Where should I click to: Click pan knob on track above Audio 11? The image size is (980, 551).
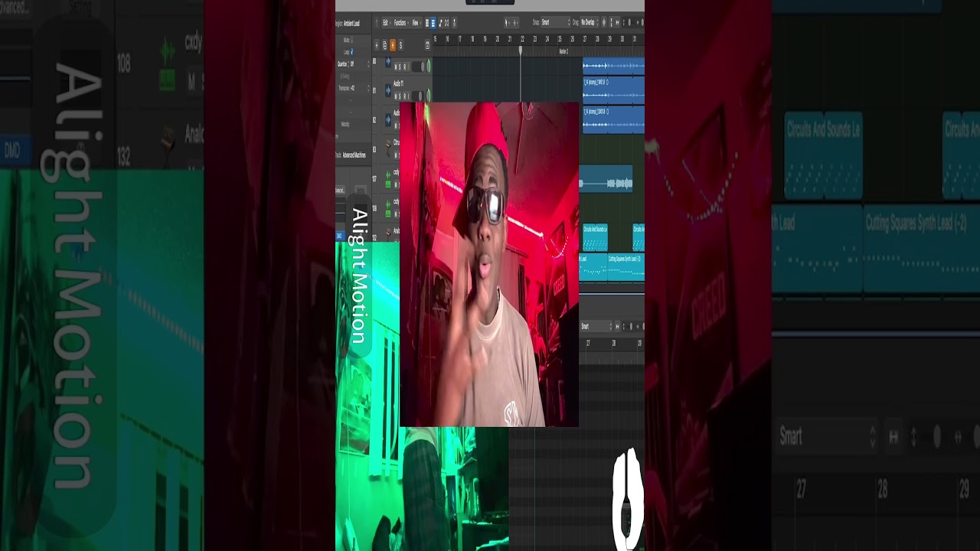tap(428, 66)
